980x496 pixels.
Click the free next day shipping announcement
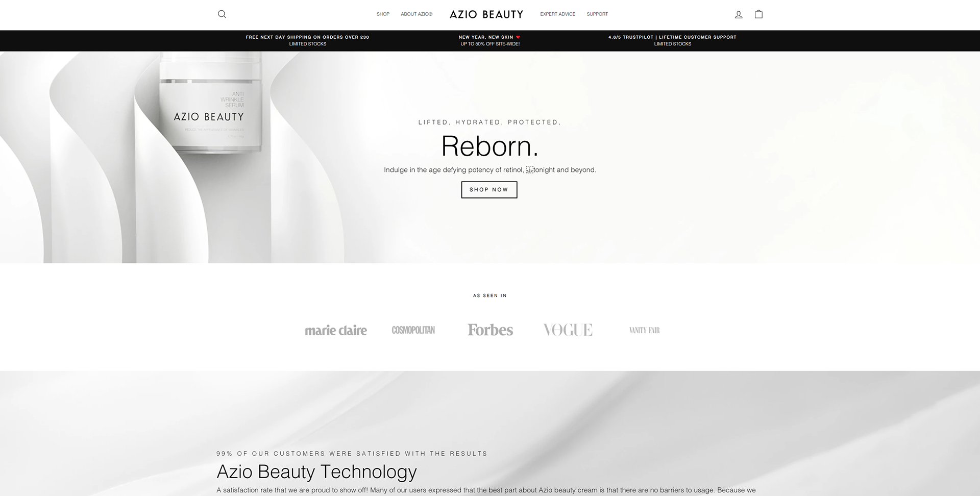click(307, 40)
